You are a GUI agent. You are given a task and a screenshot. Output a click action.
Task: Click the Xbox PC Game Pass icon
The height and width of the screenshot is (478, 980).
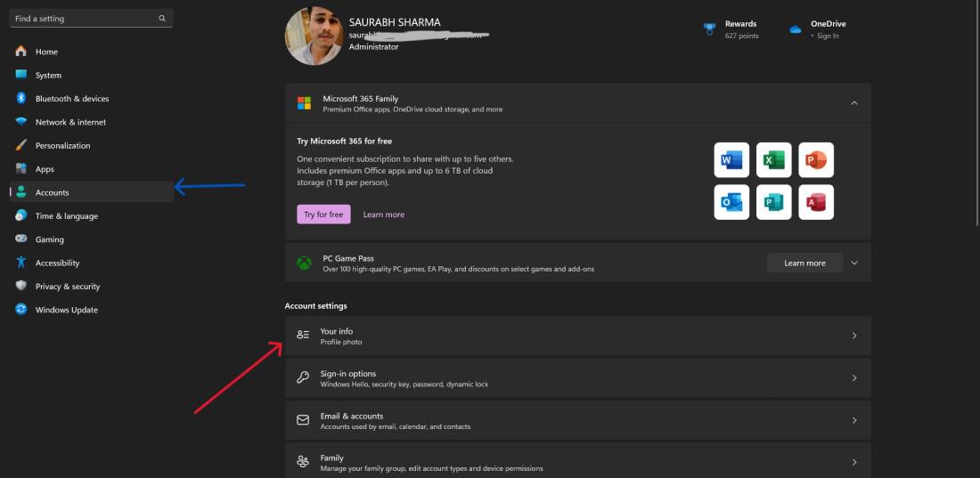tap(305, 263)
